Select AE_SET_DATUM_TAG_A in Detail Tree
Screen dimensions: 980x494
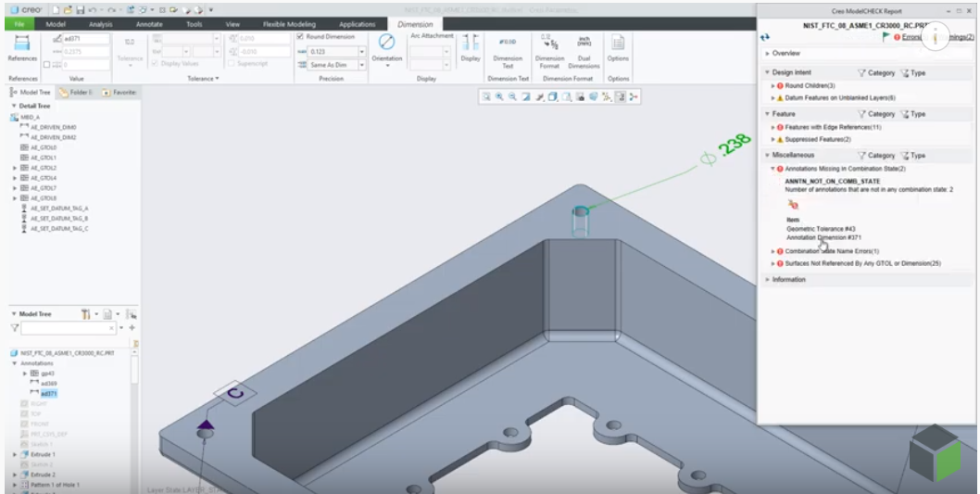[60, 209]
